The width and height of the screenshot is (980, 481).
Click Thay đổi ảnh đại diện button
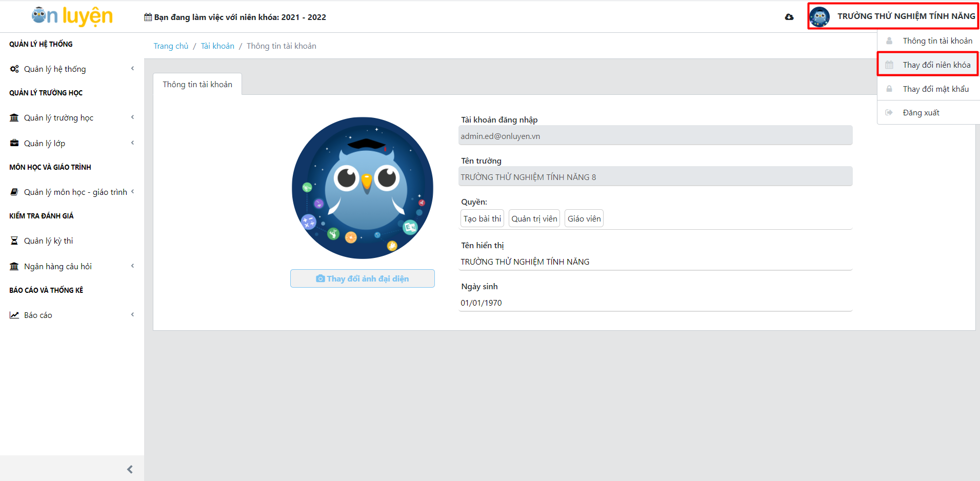[x=363, y=278]
